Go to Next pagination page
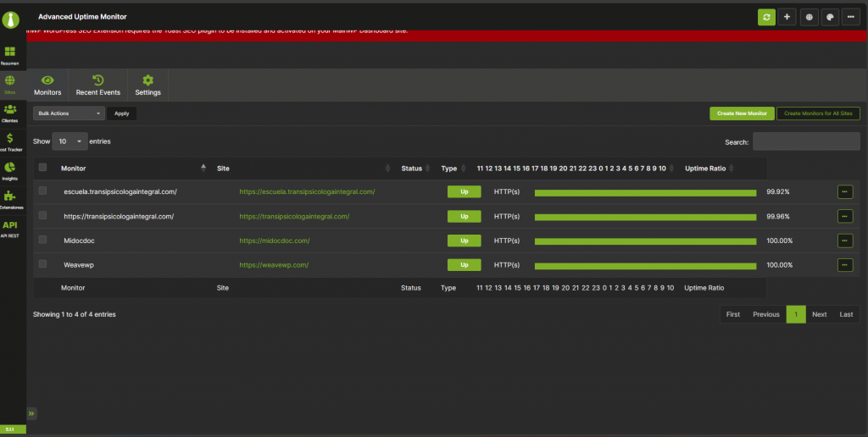Screen dimensions: 868x437 pyautogui.click(x=820, y=314)
